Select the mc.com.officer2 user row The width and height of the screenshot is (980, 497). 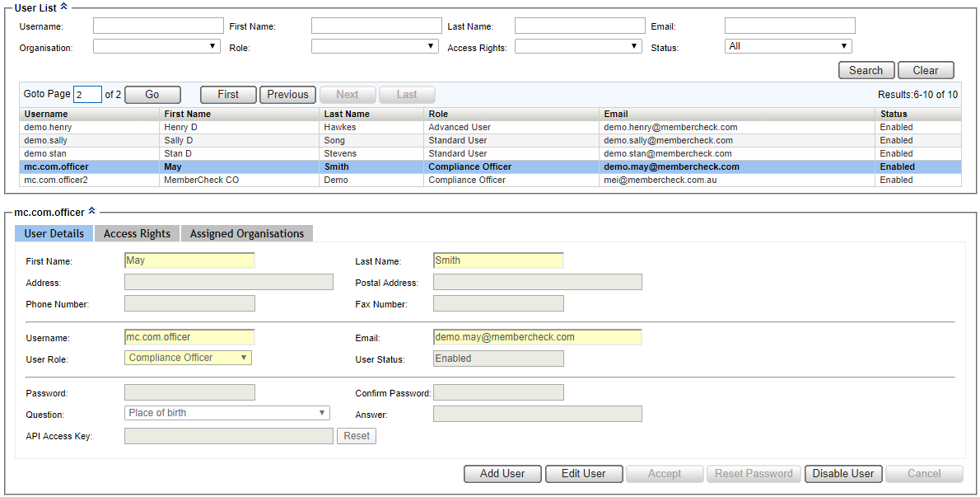[x=490, y=180]
